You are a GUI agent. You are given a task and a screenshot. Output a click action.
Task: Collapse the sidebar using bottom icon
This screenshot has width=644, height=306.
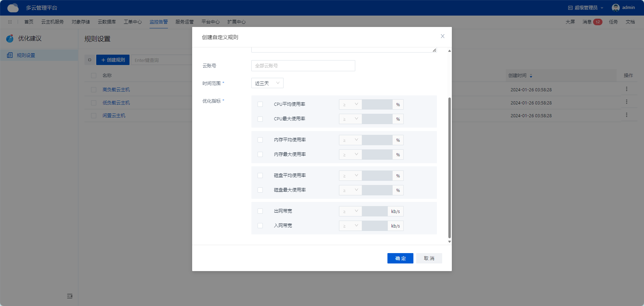[x=70, y=296]
